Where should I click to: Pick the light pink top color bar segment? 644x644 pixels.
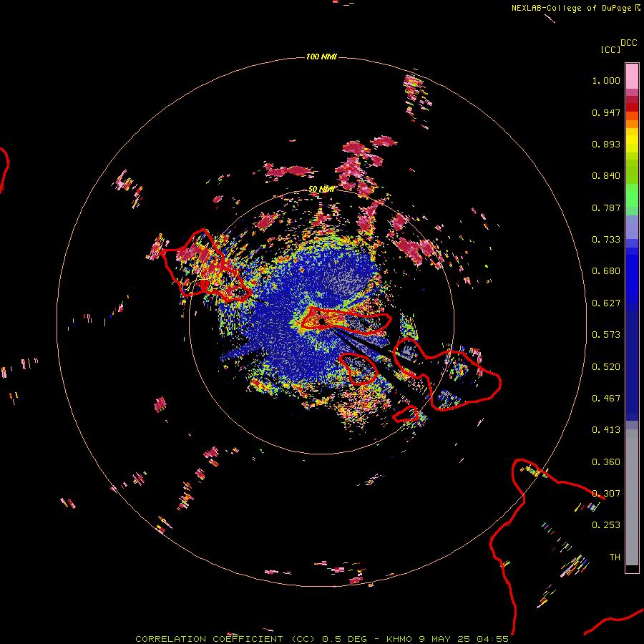click(x=632, y=76)
